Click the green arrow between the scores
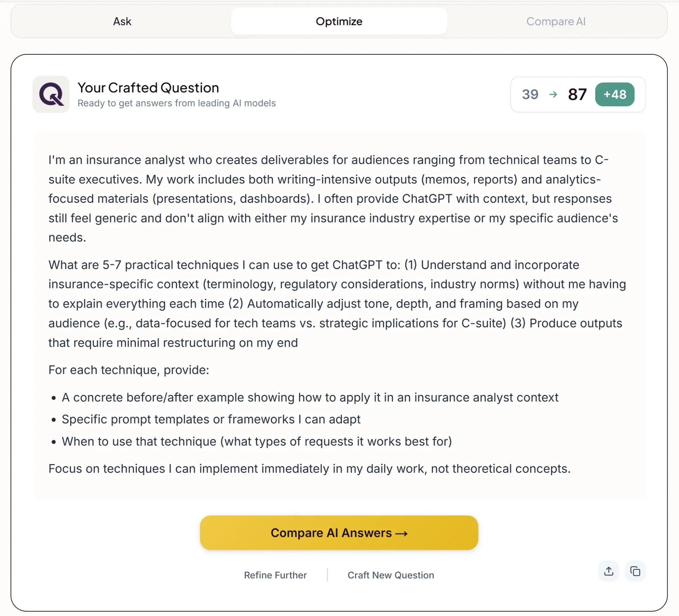679x616 pixels. pos(553,94)
